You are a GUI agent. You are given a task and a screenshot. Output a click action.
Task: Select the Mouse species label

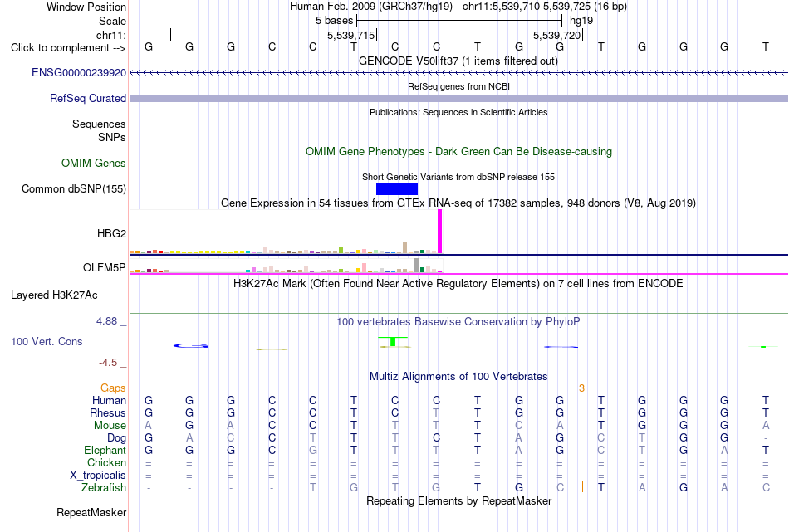(x=110, y=426)
